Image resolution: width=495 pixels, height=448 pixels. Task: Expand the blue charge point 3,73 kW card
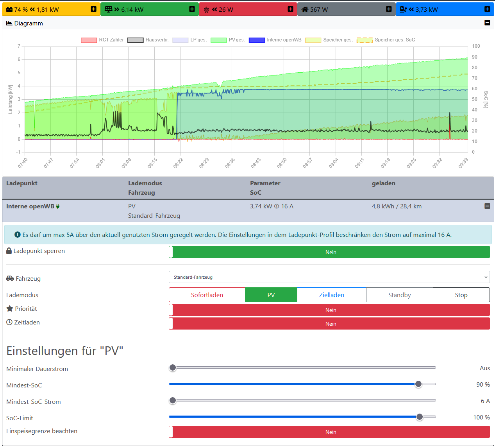pos(487,9)
